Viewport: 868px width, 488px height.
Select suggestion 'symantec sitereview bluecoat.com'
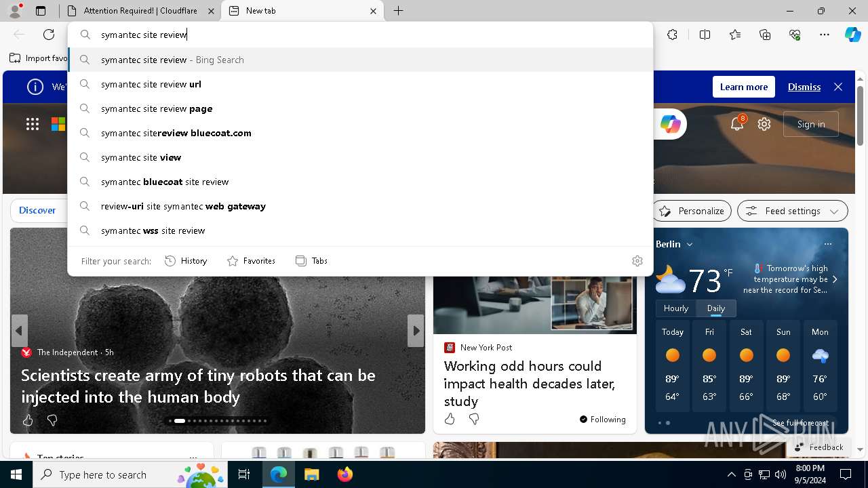click(x=360, y=133)
